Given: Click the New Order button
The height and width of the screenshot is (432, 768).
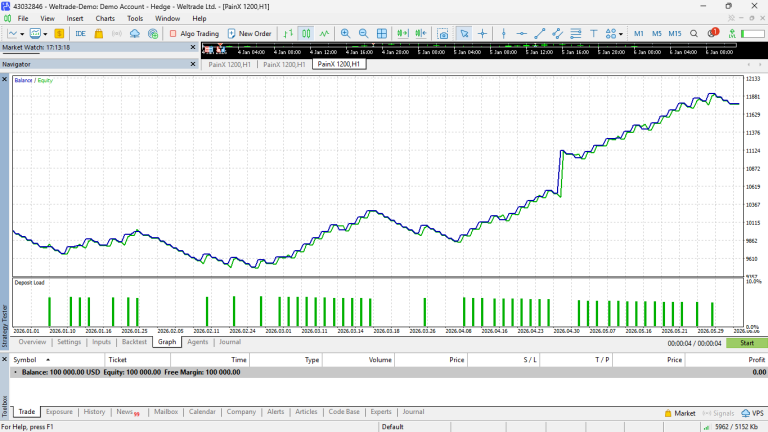Looking at the screenshot, I should [249, 34].
